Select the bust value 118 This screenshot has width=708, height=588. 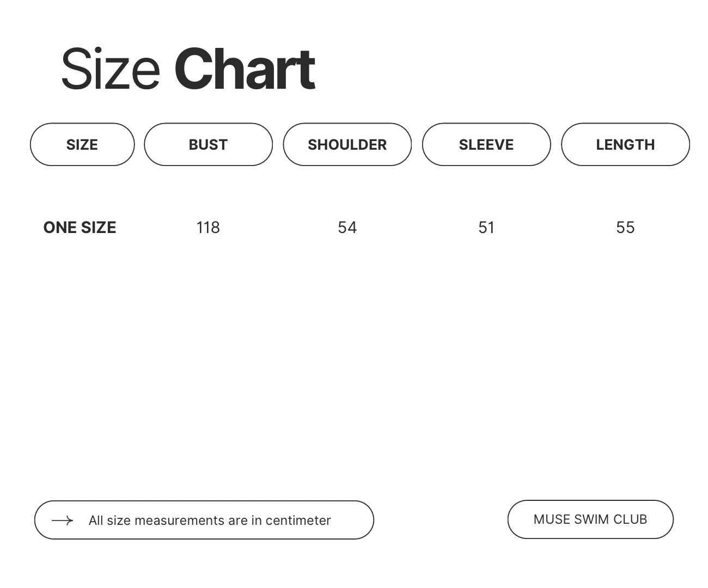(208, 228)
